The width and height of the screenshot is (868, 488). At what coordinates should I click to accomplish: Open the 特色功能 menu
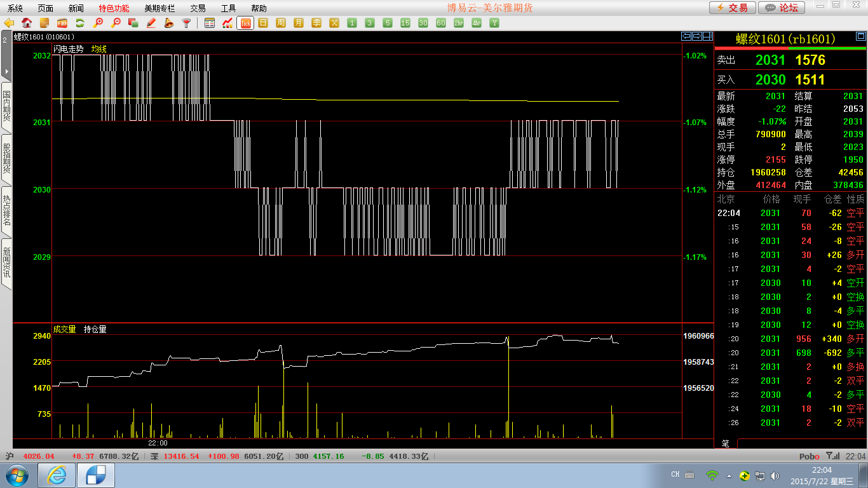114,8
